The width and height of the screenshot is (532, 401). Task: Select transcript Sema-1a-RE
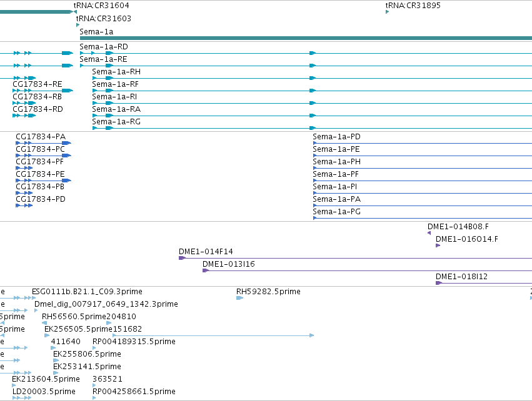(x=104, y=59)
